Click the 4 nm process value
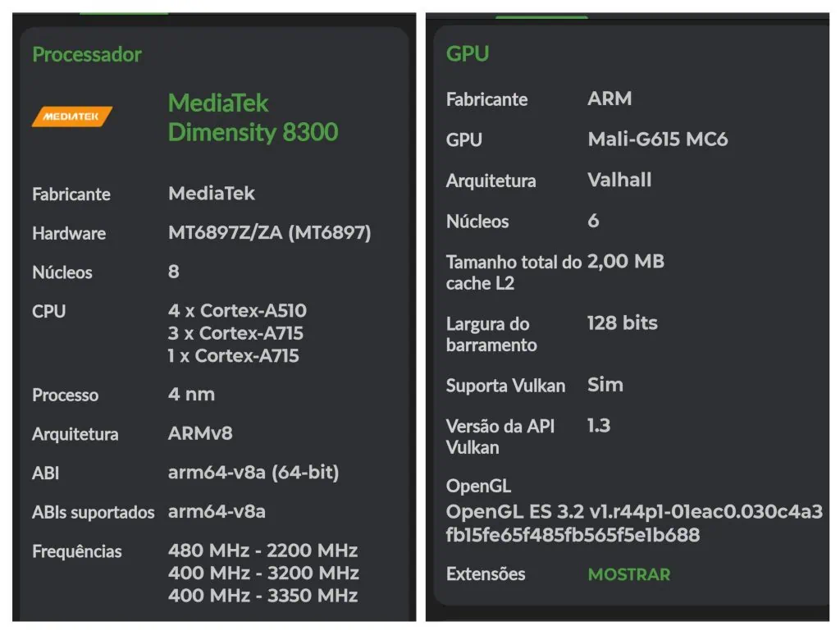Image resolution: width=840 pixels, height=631 pixels. [191, 395]
